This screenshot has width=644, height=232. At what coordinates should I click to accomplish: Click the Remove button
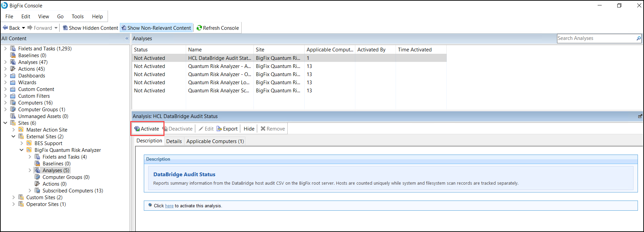[272, 129]
